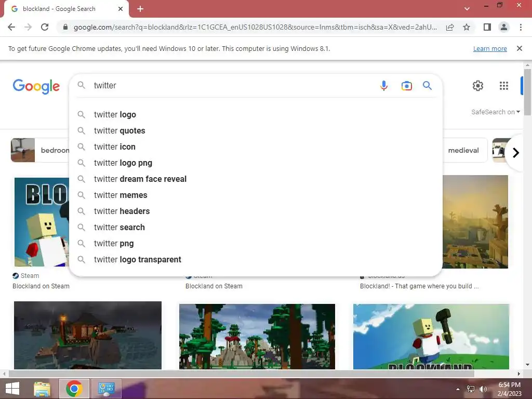Select suggestion twitter search
This screenshot has width=532, height=399.
click(x=256, y=228)
